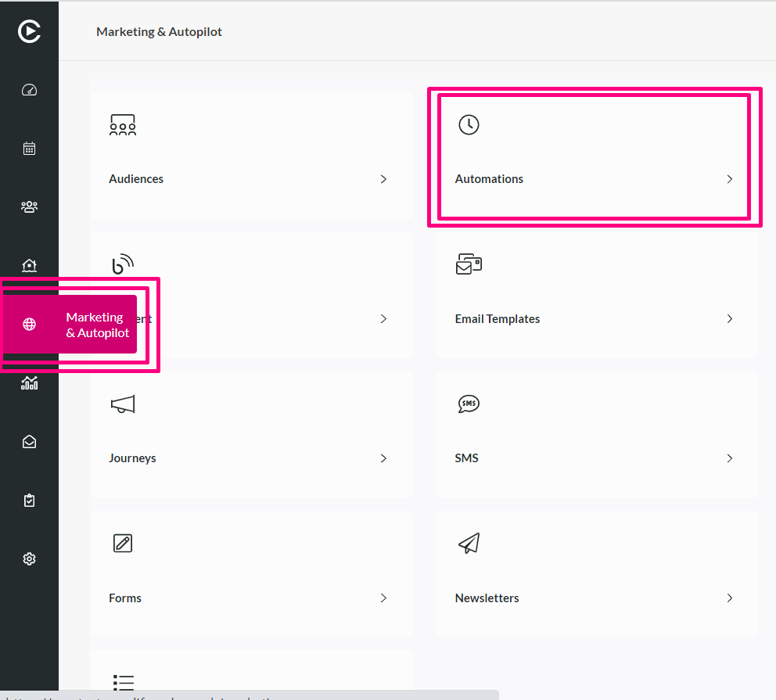Open the settings gear icon in sidebar

click(x=29, y=558)
